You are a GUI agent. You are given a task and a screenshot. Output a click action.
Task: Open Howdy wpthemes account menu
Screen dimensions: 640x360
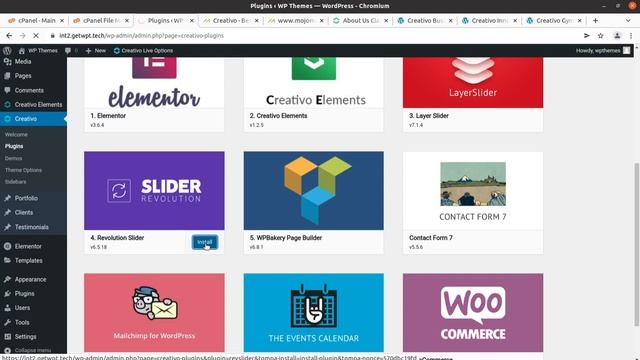click(603, 51)
